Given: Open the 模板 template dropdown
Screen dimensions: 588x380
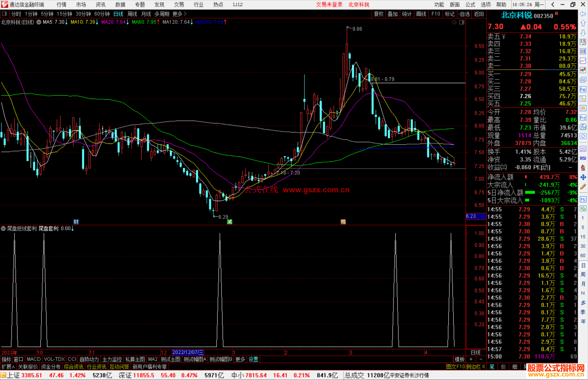Looking at the screenshot, I should (460, 359).
